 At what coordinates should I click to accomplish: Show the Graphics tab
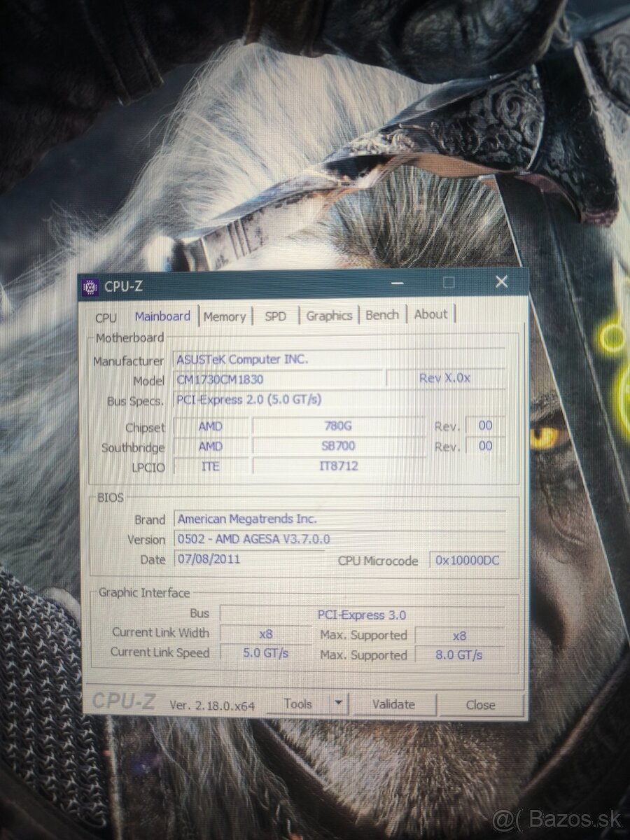tap(329, 316)
